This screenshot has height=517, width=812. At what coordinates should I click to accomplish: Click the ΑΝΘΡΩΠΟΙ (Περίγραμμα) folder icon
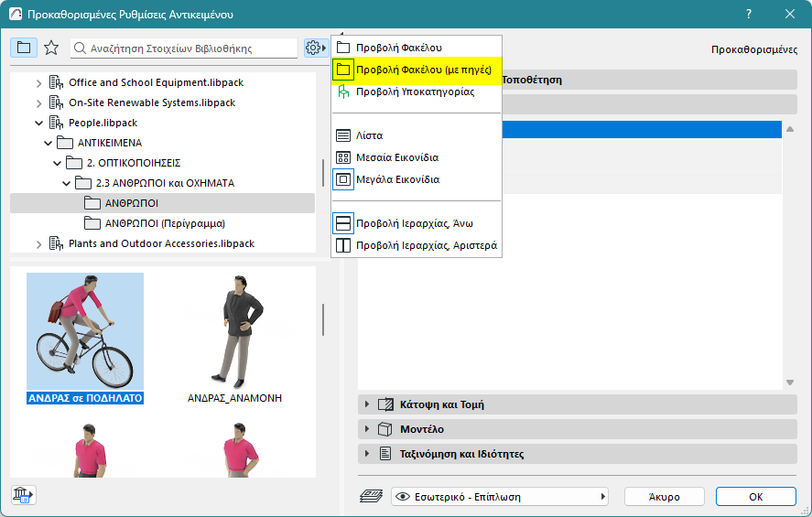pos(92,223)
